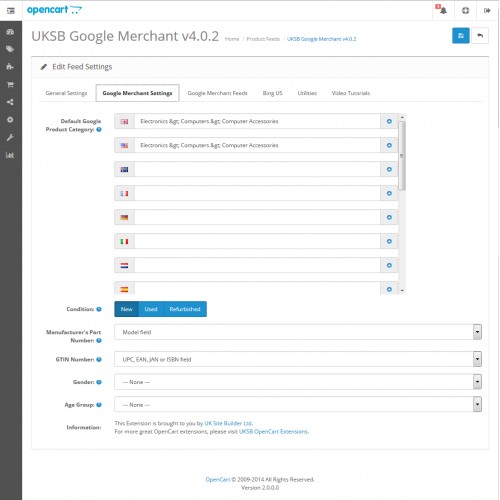
Task: Click the US flag product category field
Action: pyautogui.click(x=257, y=145)
